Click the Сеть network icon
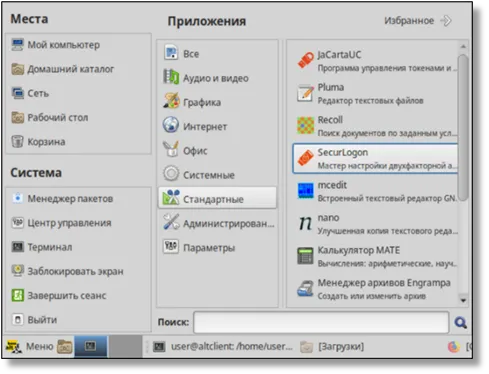 (17, 93)
